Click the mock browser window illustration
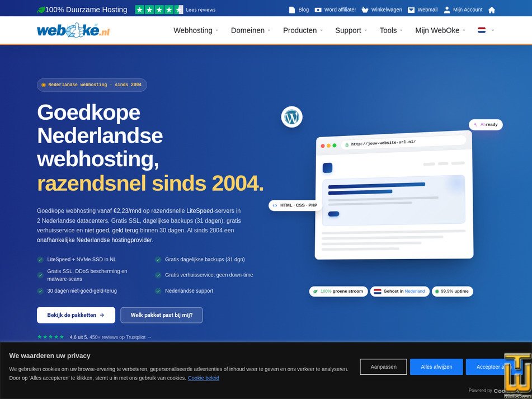The image size is (532, 399). point(394,195)
